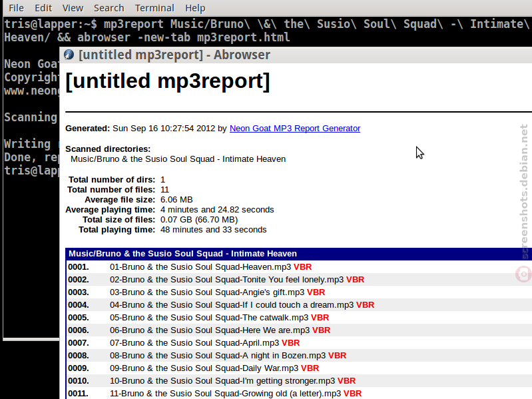This screenshot has width=532, height=399.
Task: Click the [untitled mp3report] page heading
Action: click(168, 81)
